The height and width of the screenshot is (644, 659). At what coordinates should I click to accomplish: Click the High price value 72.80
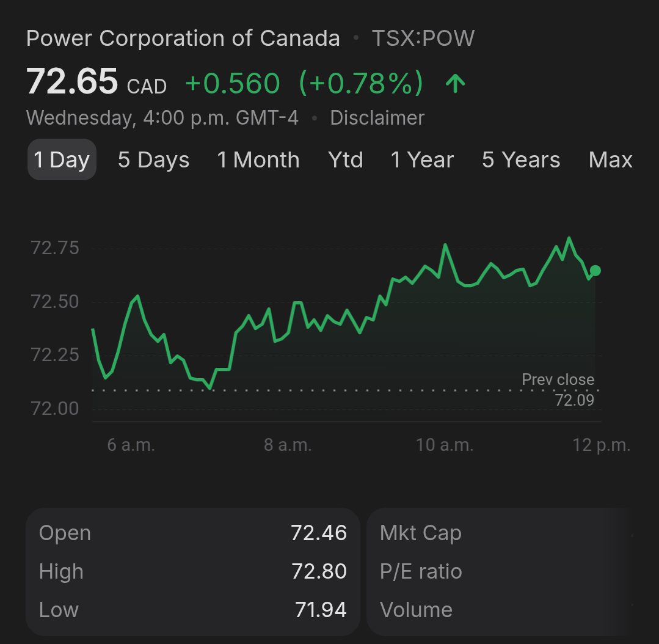pyautogui.click(x=319, y=571)
